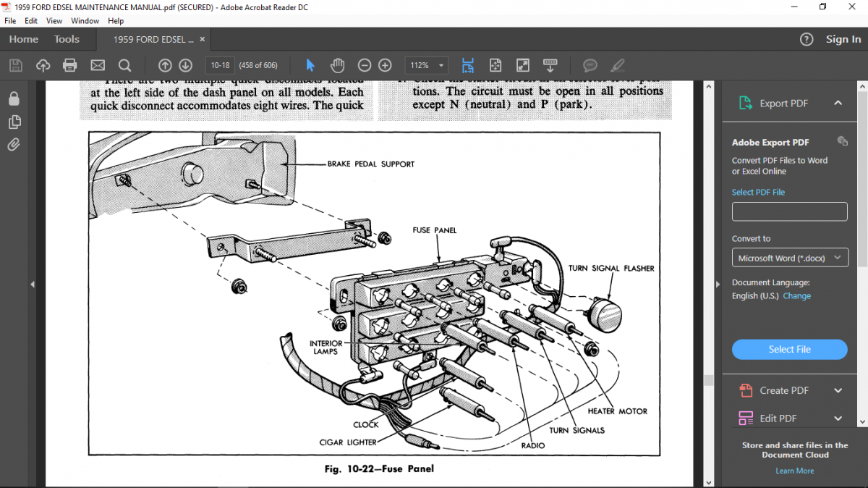Click the Print file icon
Viewport: 868px width, 488px height.
(70, 65)
